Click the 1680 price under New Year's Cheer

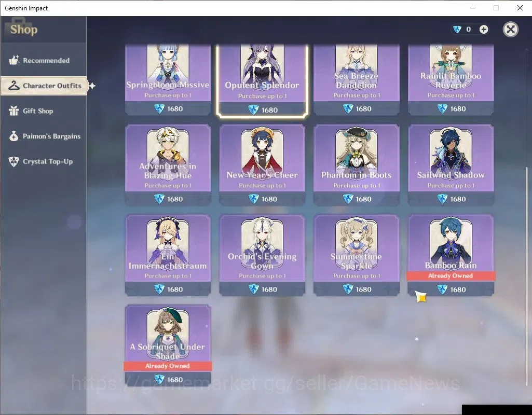point(269,199)
